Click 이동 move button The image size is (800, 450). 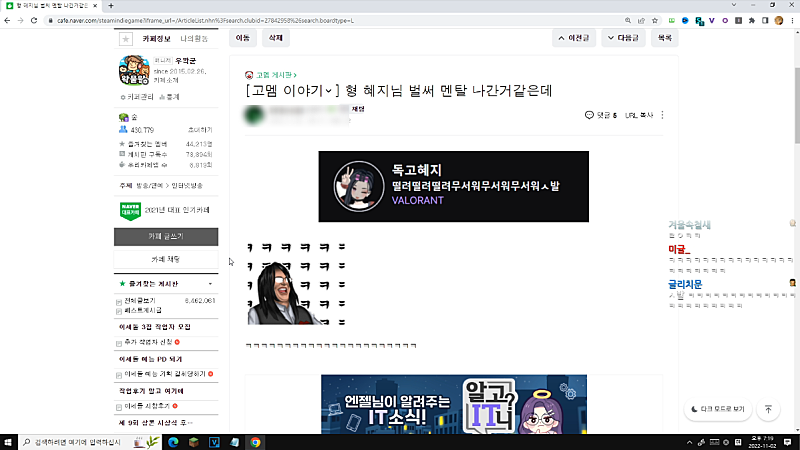coord(243,38)
